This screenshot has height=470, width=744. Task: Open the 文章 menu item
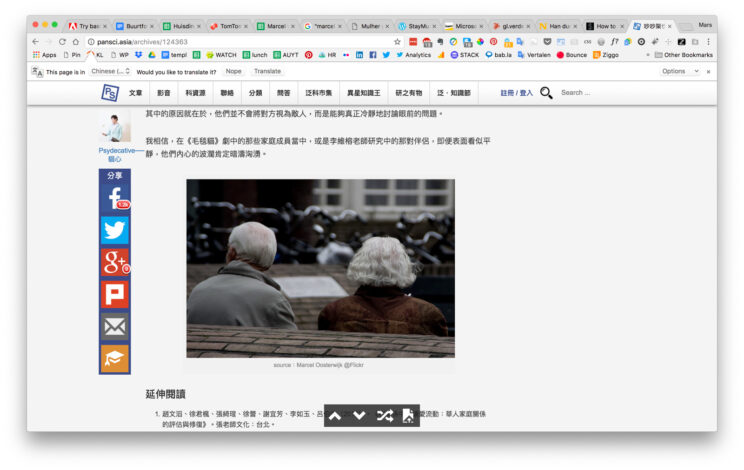(x=135, y=93)
